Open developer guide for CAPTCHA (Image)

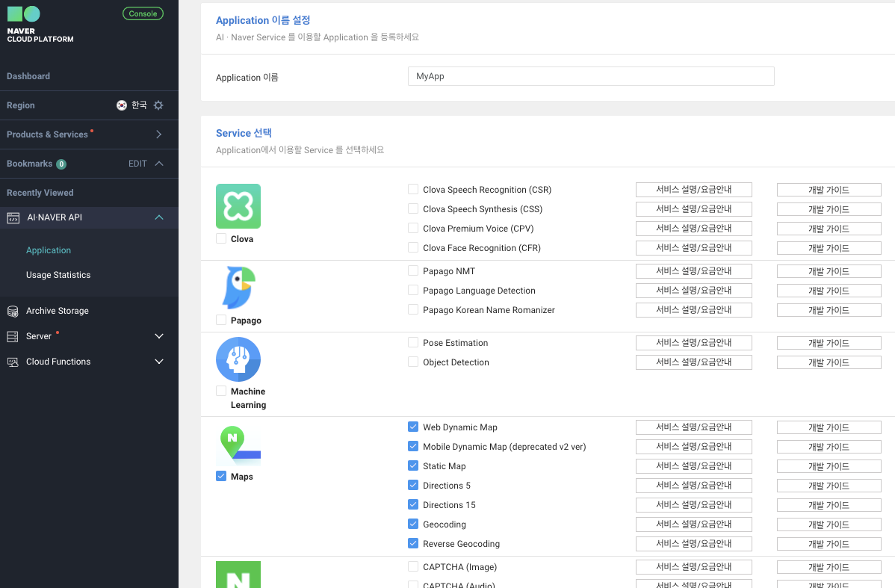[829, 567]
